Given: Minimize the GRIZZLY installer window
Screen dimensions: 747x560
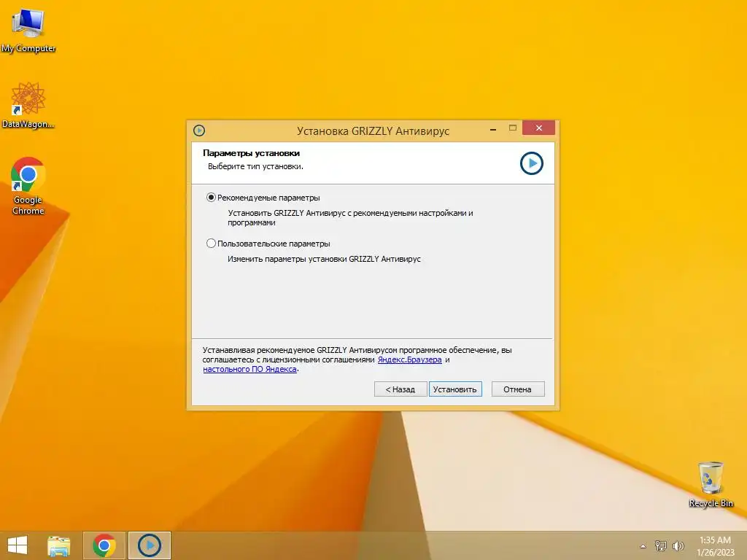Looking at the screenshot, I should [493, 128].
